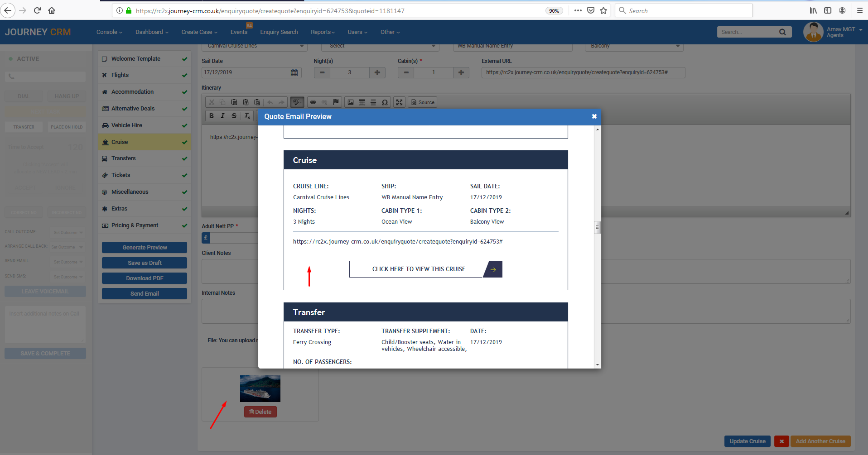Screen dimensions: 868x455
Task: Open the Send SMS outcome dropdown
Action: tap(67, 277)
